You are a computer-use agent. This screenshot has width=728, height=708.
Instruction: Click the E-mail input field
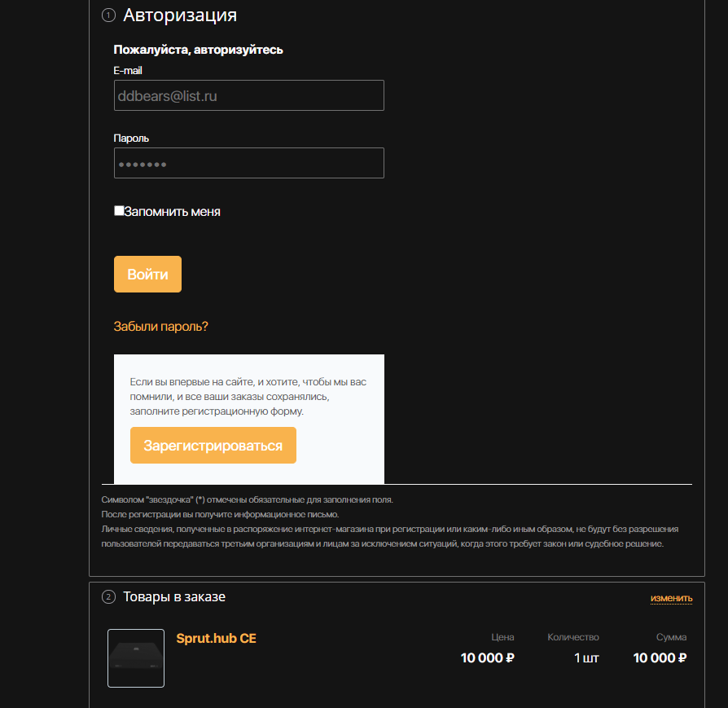tap(249, 95)
